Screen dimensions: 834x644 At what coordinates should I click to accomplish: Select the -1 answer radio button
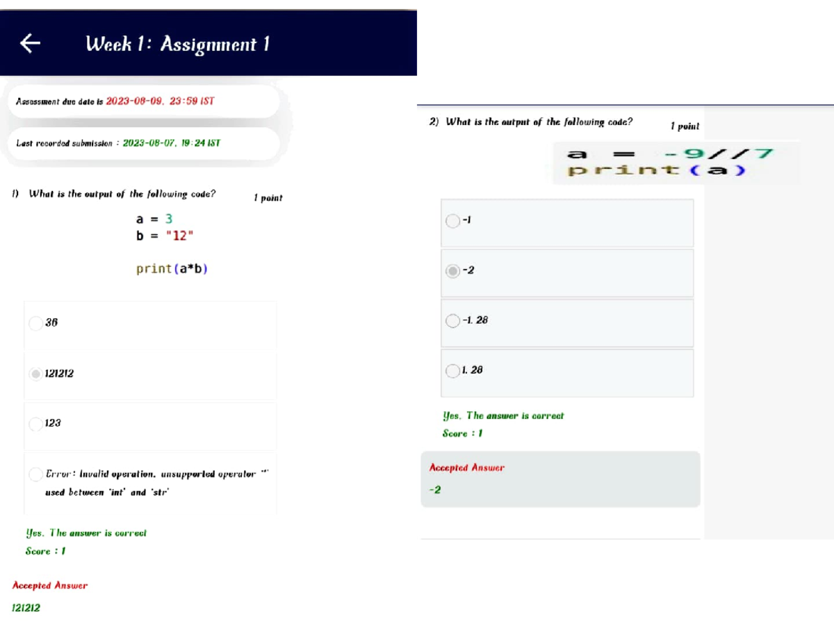[x=452, y=221]
